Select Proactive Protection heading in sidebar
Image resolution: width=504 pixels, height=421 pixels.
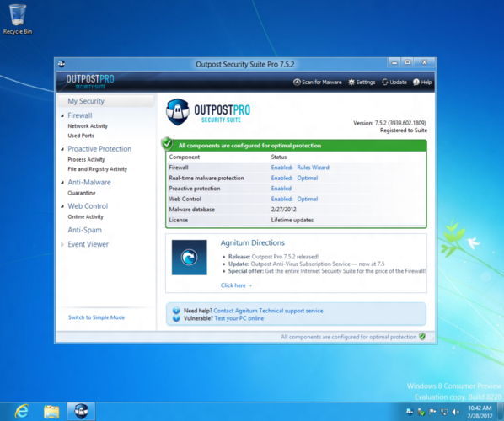click(x=99, y=149)
